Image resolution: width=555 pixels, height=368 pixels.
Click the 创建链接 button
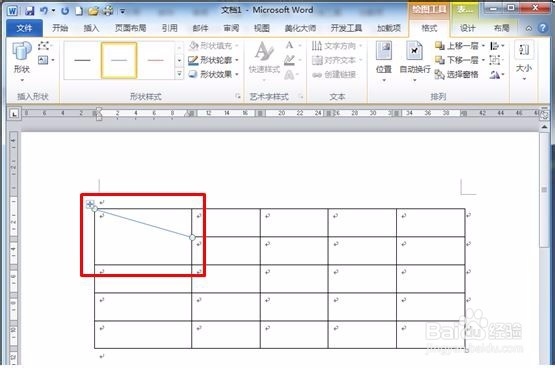[334, 75]
